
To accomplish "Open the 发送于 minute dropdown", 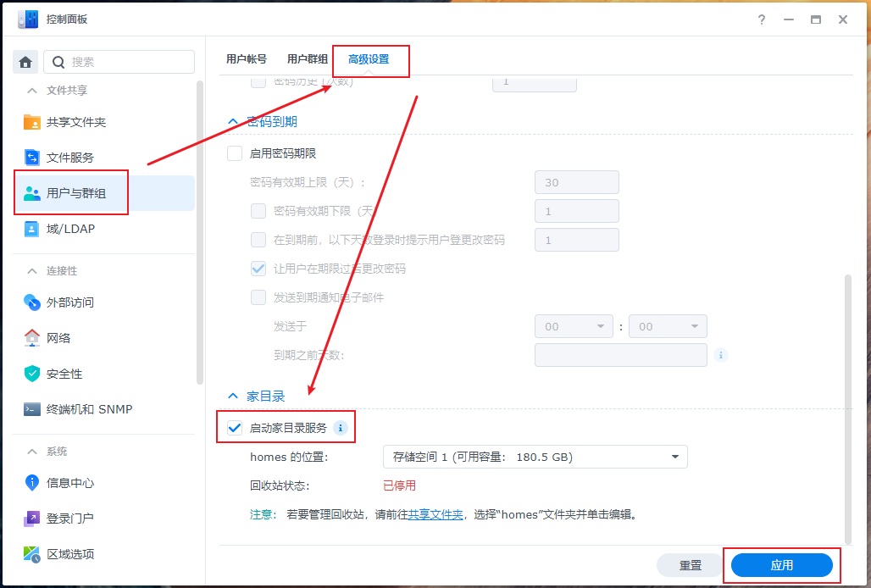I will [668, 326].
